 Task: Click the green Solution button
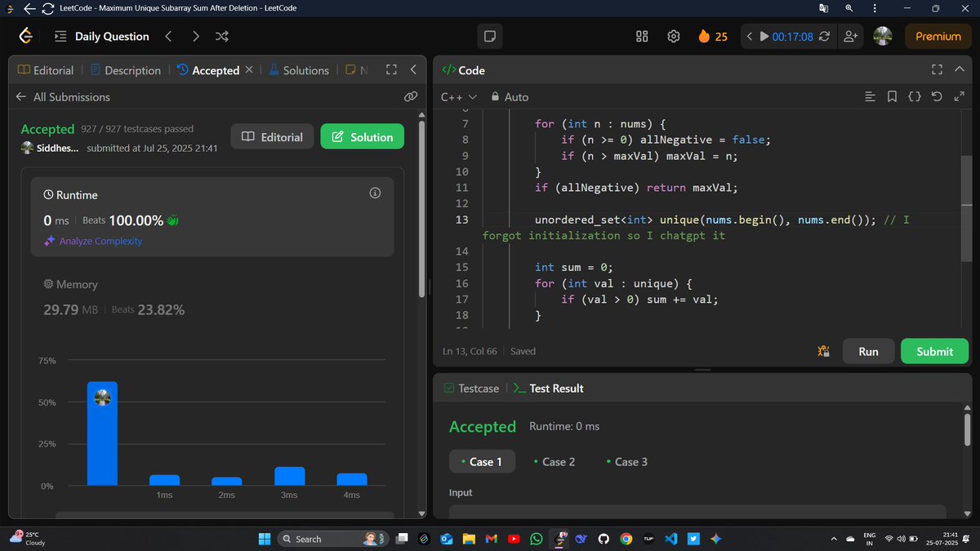click(362, 137)
